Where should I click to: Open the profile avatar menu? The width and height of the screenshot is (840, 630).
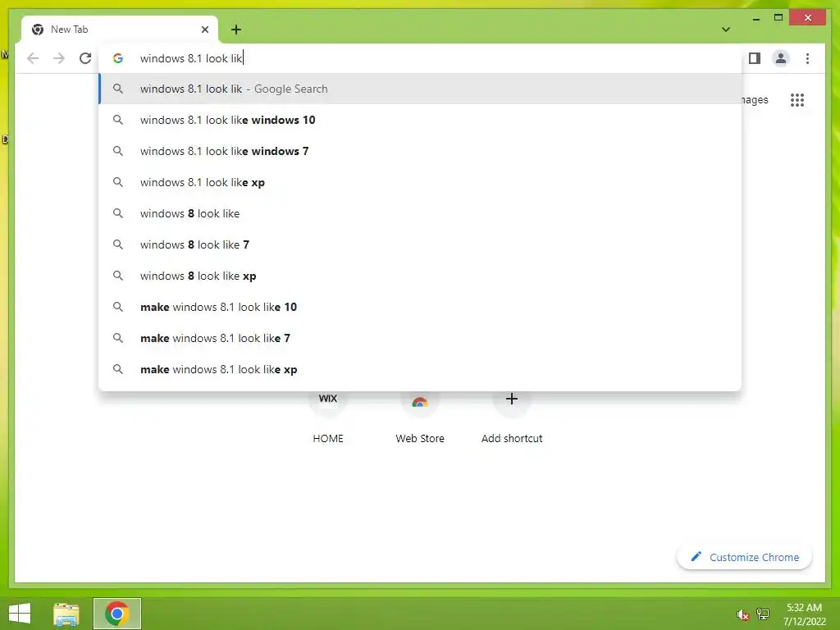click(x=781, y=58)
